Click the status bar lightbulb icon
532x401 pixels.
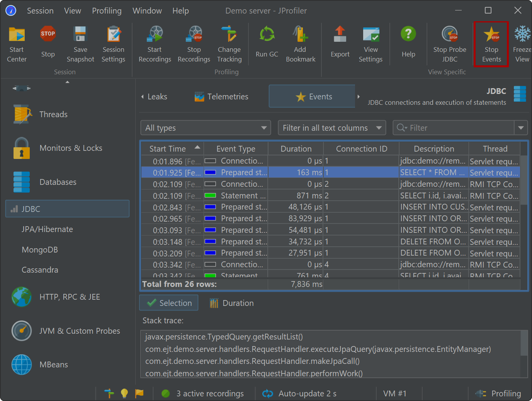(x=124, y=393)
